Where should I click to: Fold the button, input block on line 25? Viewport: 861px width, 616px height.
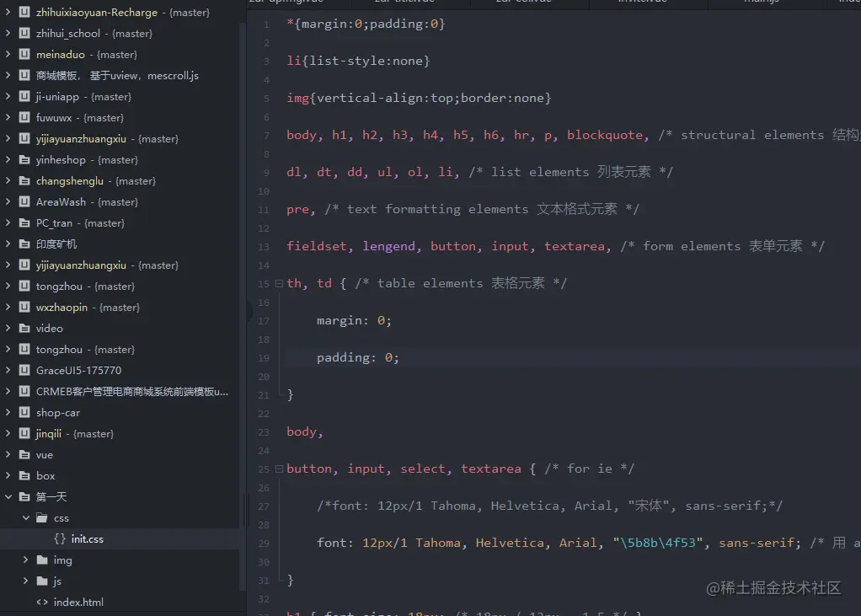coord(279,469)
